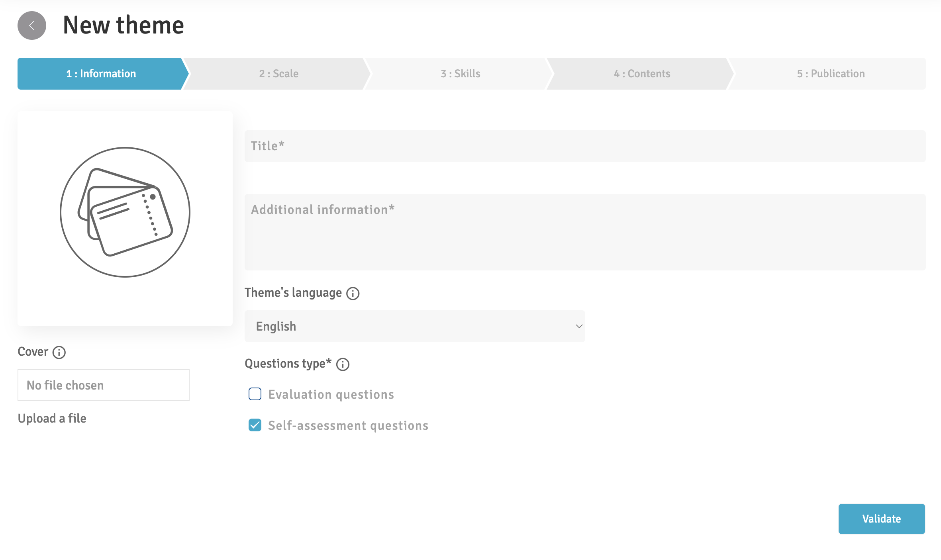Image resolution: width=941 pixels, height=560 pixels.
Task: Click the Cover info icon
Action: pos(59,352)
